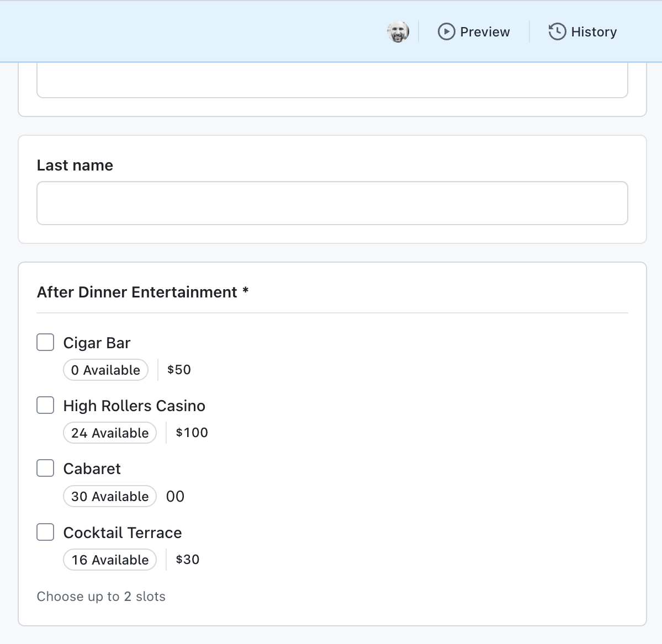Image resolution: width=662 pixels, height=644 pixels.
Task: Click the 30 Available badge
Action: coord(110,496)
